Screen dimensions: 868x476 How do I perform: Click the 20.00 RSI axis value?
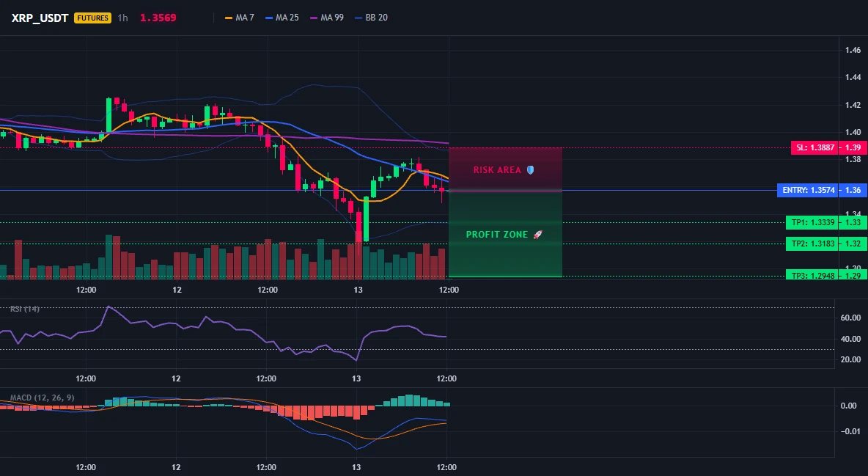point(851,360)
